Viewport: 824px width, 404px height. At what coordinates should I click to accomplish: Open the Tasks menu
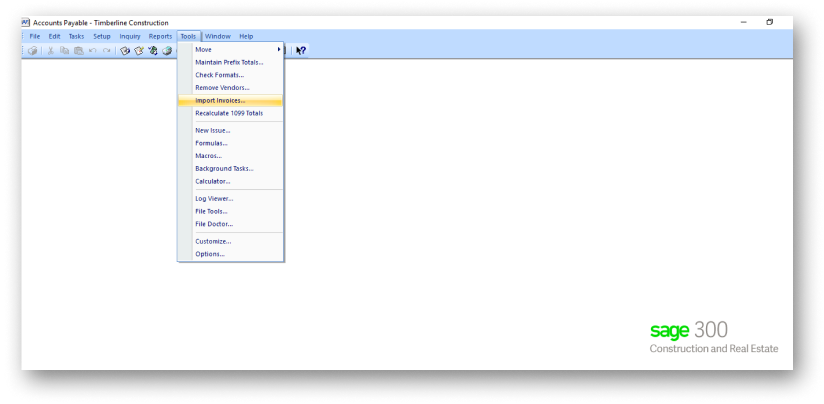pyautogui.click(x=76, y=36)
